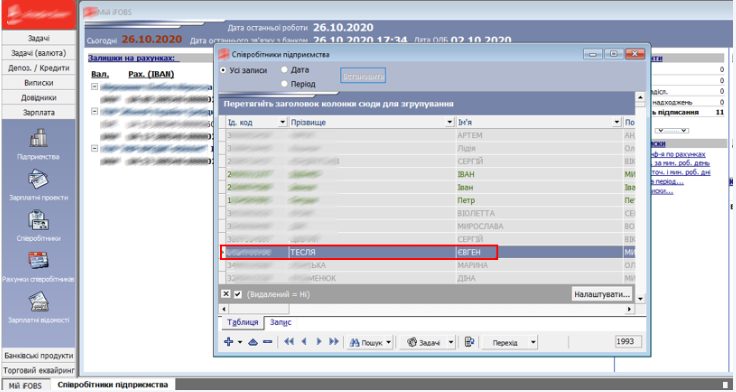
Task: Click the horizontal scrollbar thumb of the table
Action: pyautogui.click(x=259, y=309)
